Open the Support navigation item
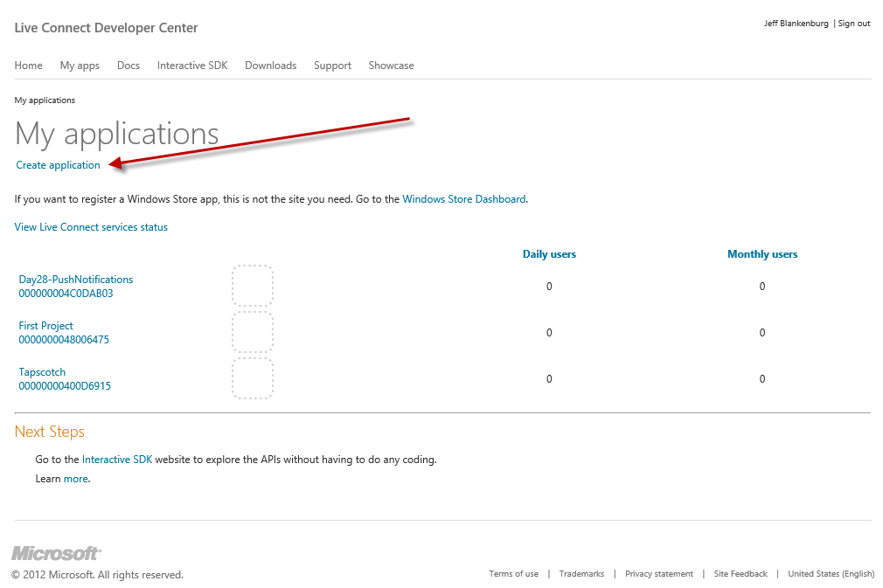Screen dimensions: 883x588 pyautogui.click(x=332, y=66)
